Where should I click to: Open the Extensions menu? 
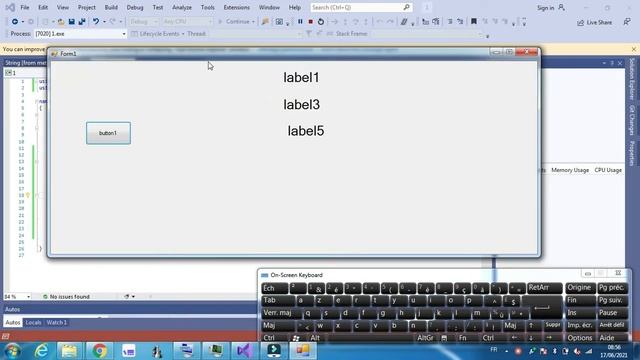click(x=236, y=7)
